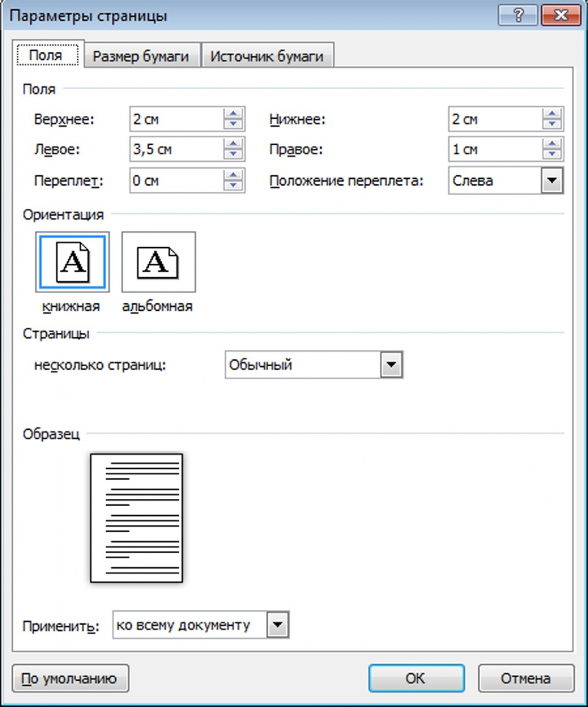Close the Параметры страницы dialog
This screenshot has height=707, width=588.
(561, 15)
